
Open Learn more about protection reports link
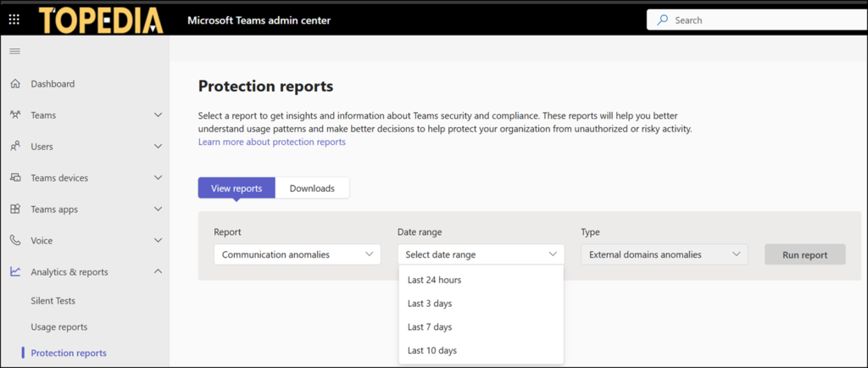point(272,142)
